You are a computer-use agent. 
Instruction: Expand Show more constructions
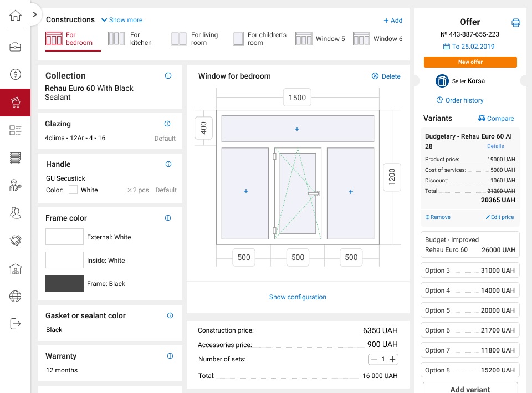[x=121, y=20]
